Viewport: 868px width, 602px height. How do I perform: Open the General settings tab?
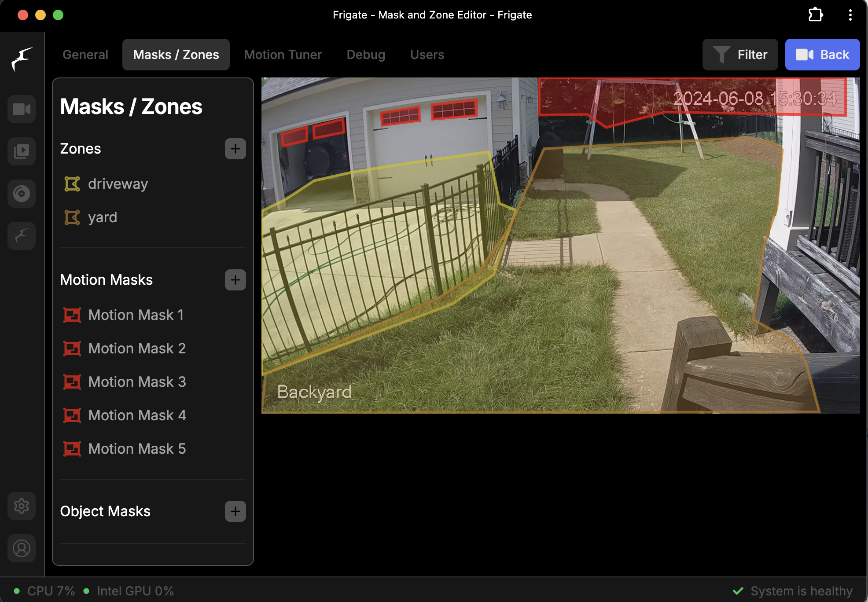click(x=85, y=55)
